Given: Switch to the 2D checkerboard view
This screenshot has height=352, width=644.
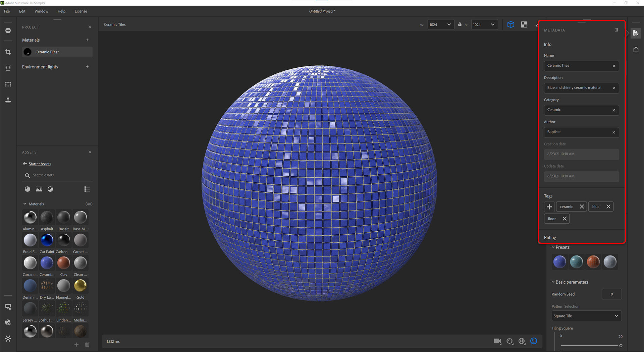Looking at the screenshot, I should (524, 24).
